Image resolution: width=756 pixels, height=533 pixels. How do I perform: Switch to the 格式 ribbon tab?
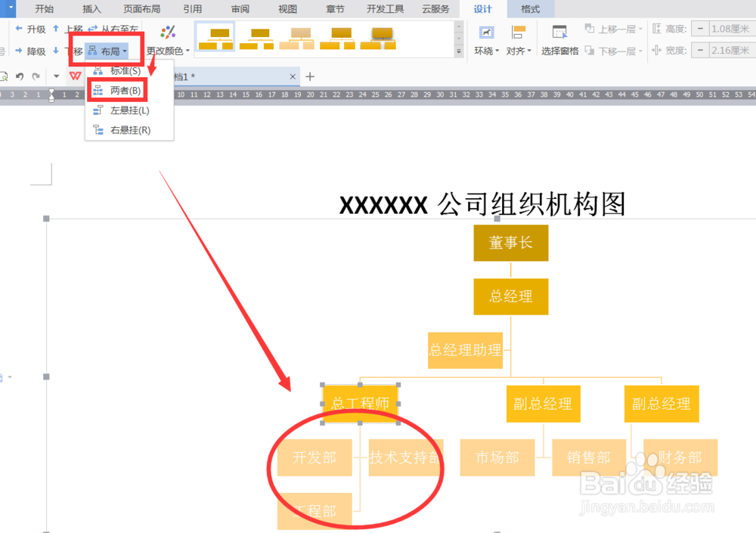coord(530,9)
